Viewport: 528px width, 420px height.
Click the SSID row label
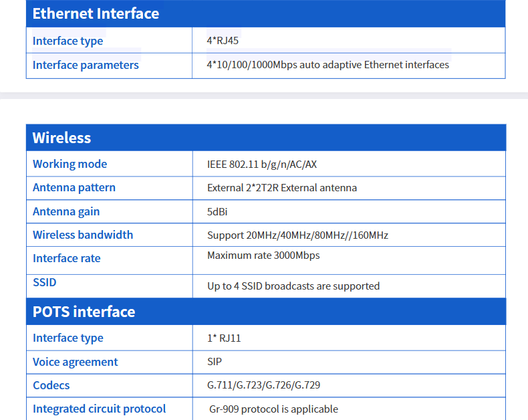click(x=45, y=282)
